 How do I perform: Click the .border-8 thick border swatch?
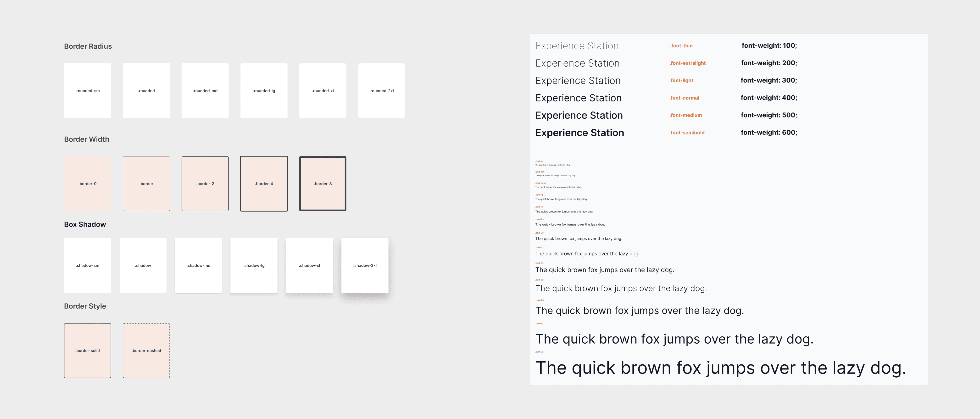pos(323,184)
